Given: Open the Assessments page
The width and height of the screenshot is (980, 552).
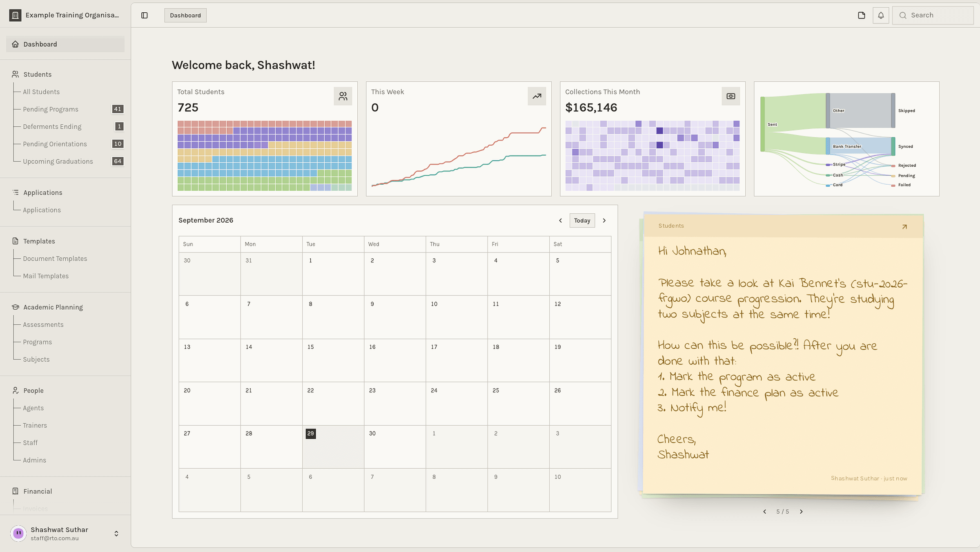Looking at the screenshot, I should click(x=43, y=325).
